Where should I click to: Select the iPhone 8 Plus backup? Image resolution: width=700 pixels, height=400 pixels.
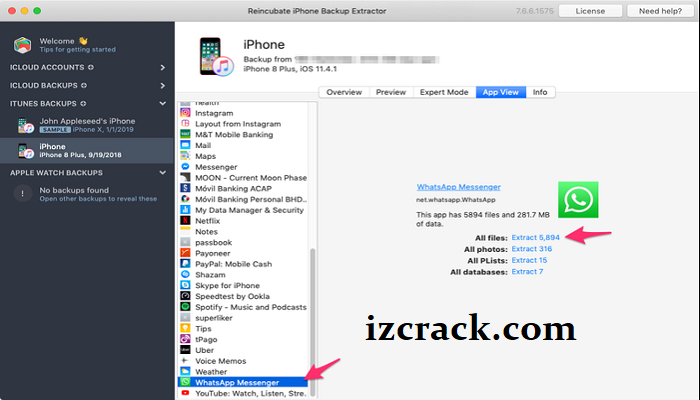click(x=87, y=150)
